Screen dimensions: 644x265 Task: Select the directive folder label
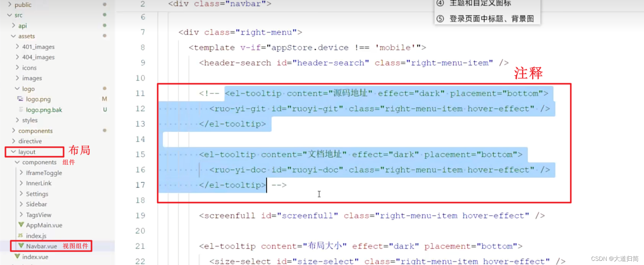pyautogui.click(x=30, y=141)
